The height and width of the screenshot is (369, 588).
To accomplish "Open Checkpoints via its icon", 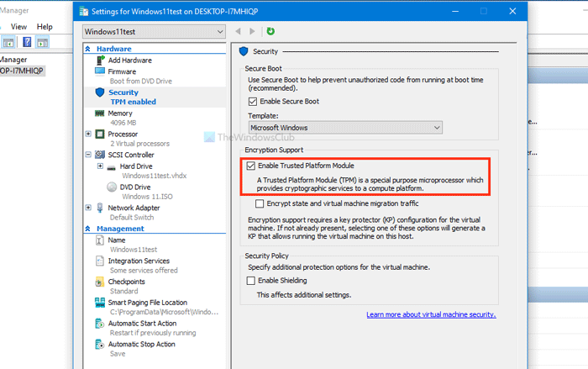I will pyautogui.click(x=99, y=282).
